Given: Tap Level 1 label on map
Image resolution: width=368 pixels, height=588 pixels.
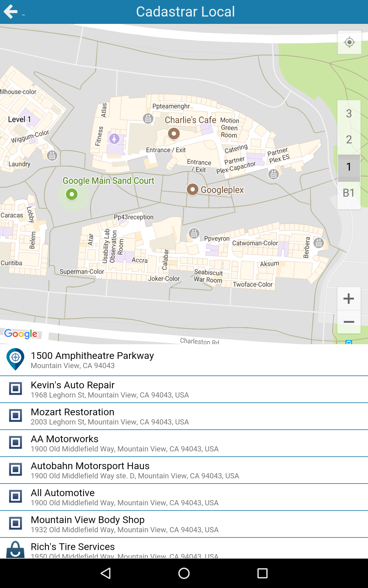Looking at the screenshot, I should tap(19, 119).
